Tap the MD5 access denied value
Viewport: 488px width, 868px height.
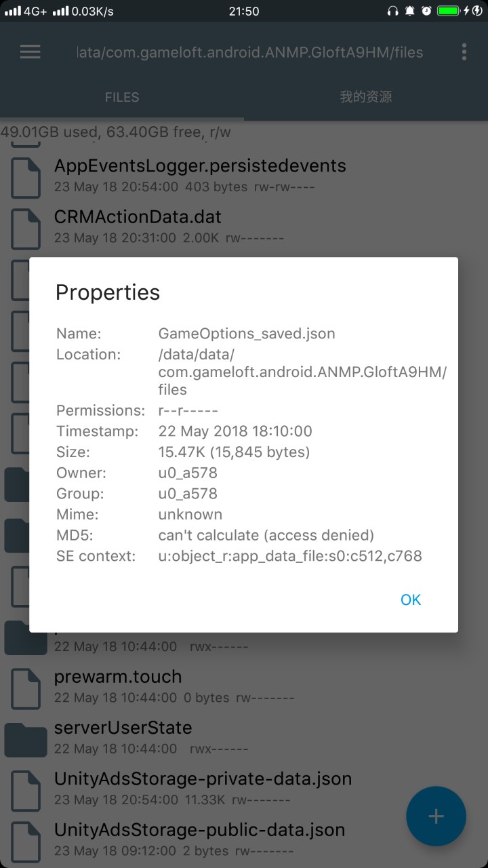(x=266, y=535)
